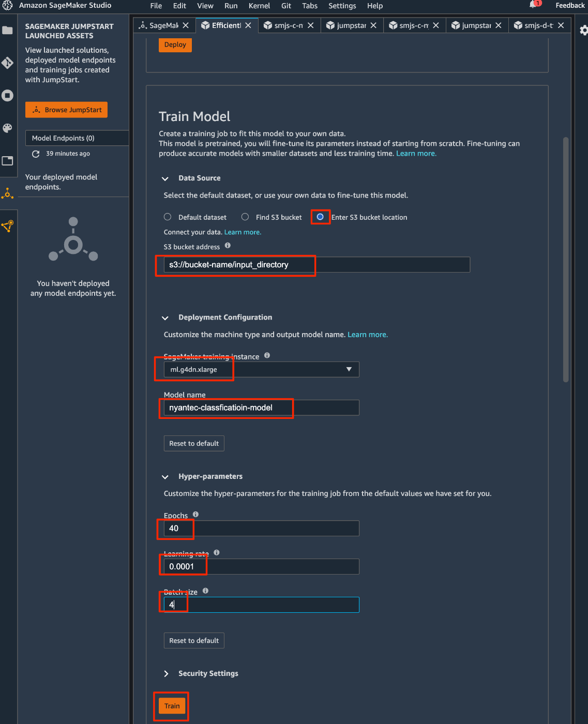Open the Tabs menu

[310, 6]
